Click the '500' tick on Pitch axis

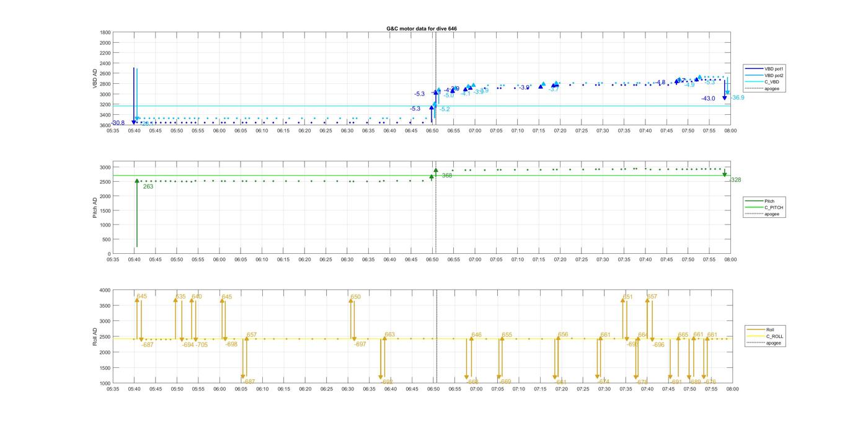107,240
